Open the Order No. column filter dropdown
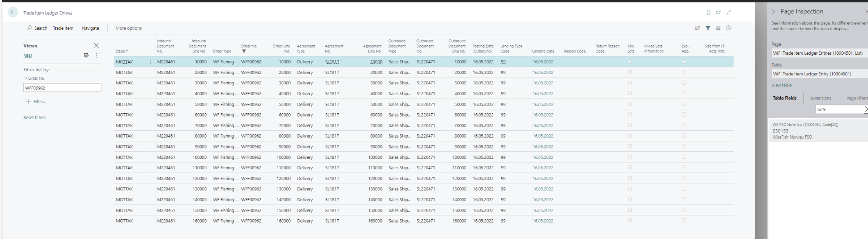This screenshot has width=868, height=239. point(244,51)
